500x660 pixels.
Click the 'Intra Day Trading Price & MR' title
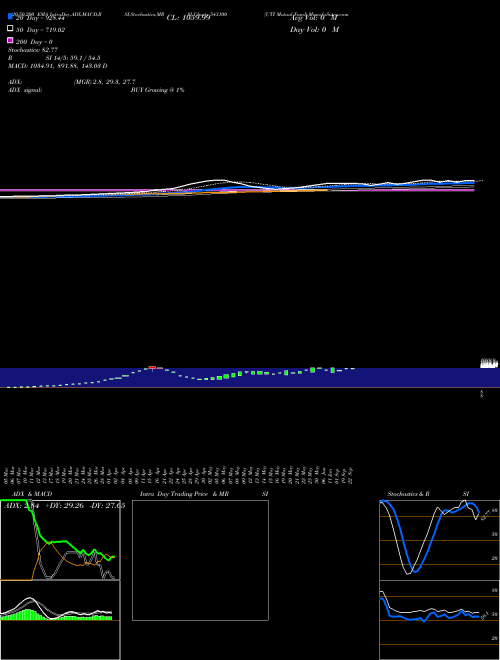pos(184,494)
